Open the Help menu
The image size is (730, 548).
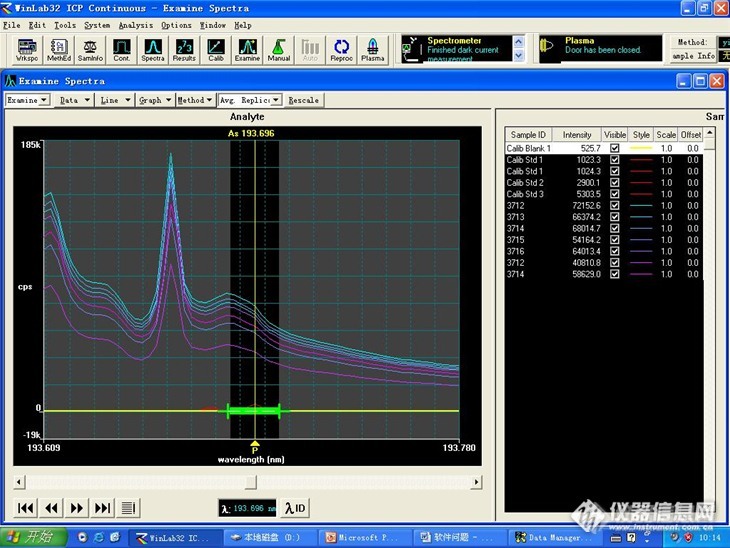(243, 25)
